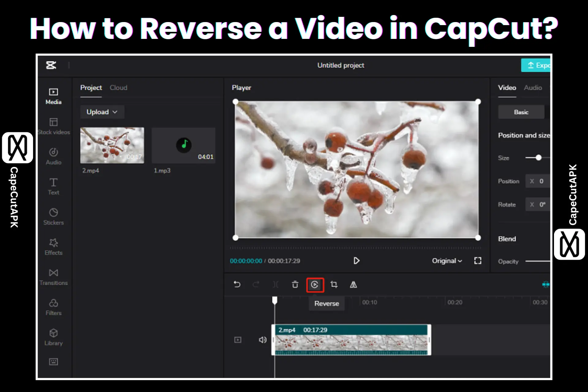
Task: Click the redo arrow
Action: coord(256,285)
